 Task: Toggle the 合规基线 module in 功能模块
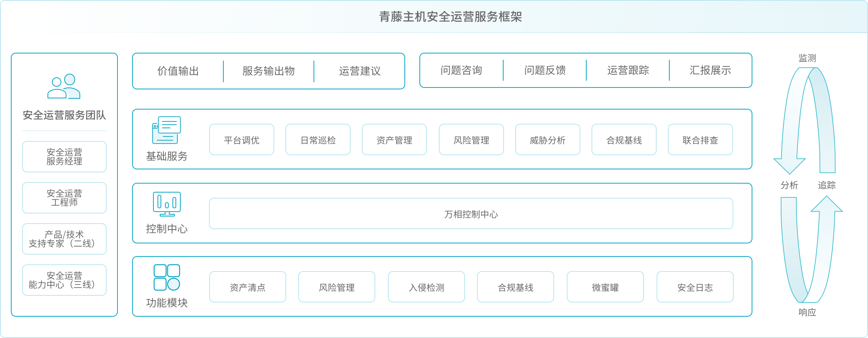[x=515, y=287]
